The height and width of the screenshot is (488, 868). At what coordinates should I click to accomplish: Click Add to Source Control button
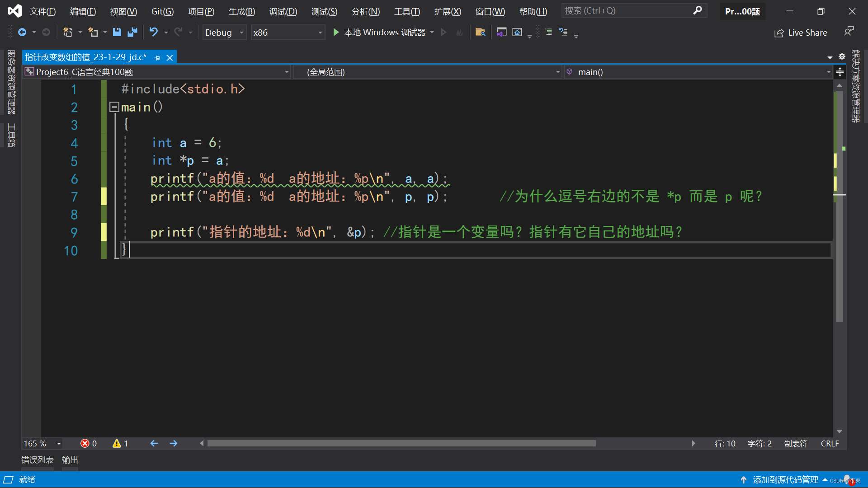coord(785,479)
